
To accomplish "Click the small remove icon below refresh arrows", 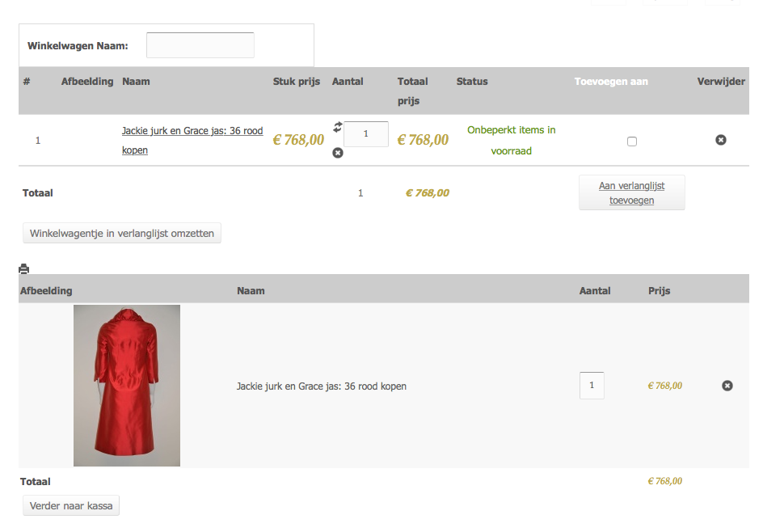I will coord(338,153).
